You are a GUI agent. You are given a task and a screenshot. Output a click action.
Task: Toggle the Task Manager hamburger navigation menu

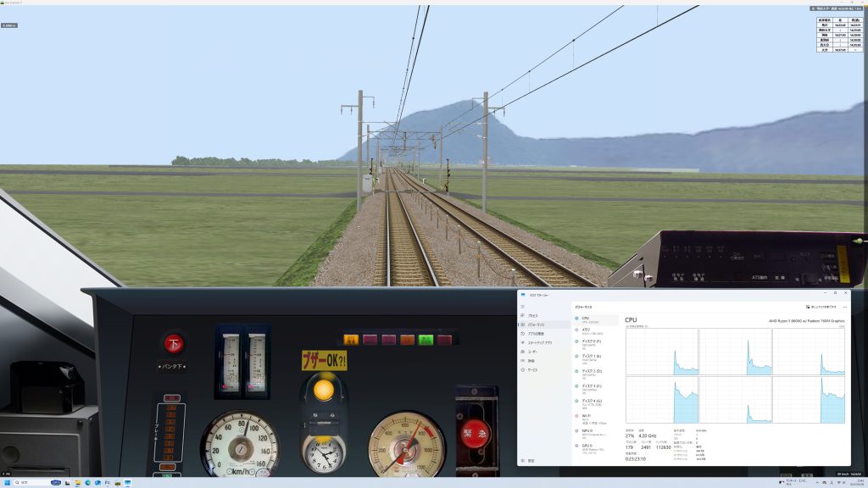click(523, 306)
